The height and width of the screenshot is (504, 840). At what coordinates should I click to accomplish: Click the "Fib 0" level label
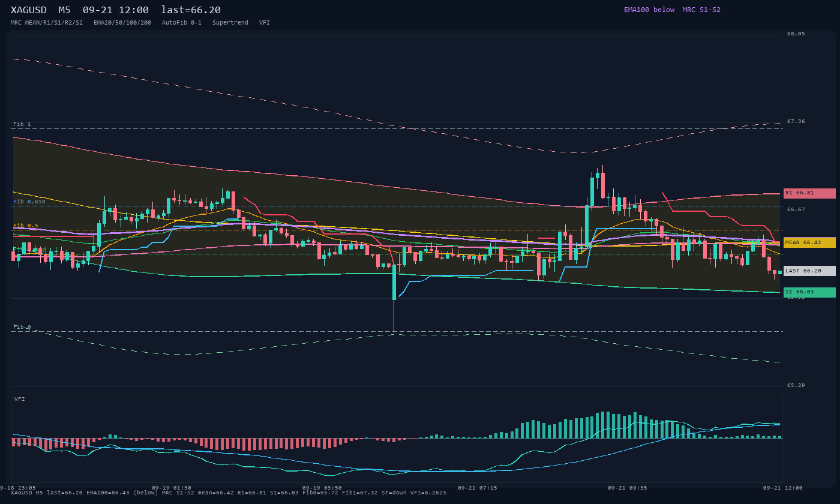pyautogui.click(x=22, y=327)
